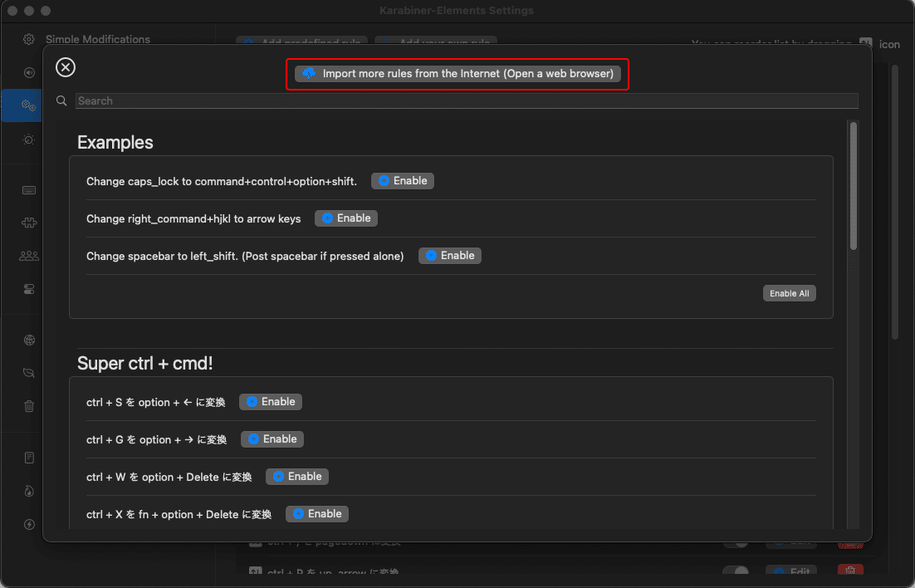915x588 pixels.
Task: Focus the Search rules field
Action: [467, 101]
